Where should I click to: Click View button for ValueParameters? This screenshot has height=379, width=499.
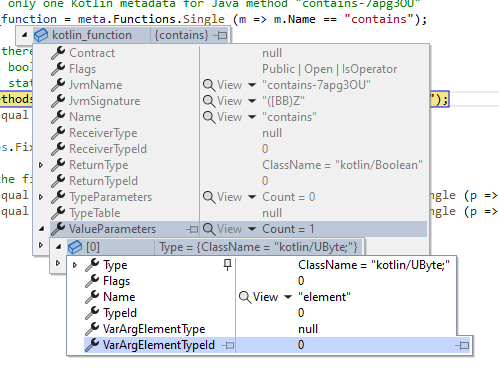coord(230,229)
